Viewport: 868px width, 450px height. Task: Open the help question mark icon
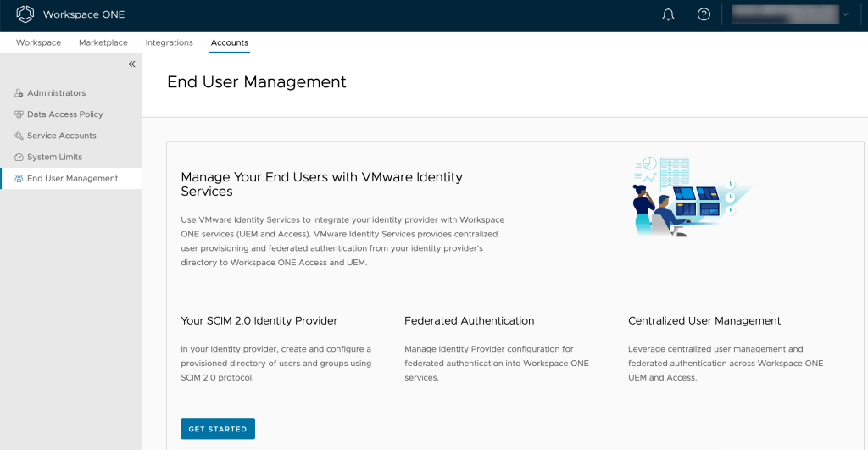(x=704, y=14)
